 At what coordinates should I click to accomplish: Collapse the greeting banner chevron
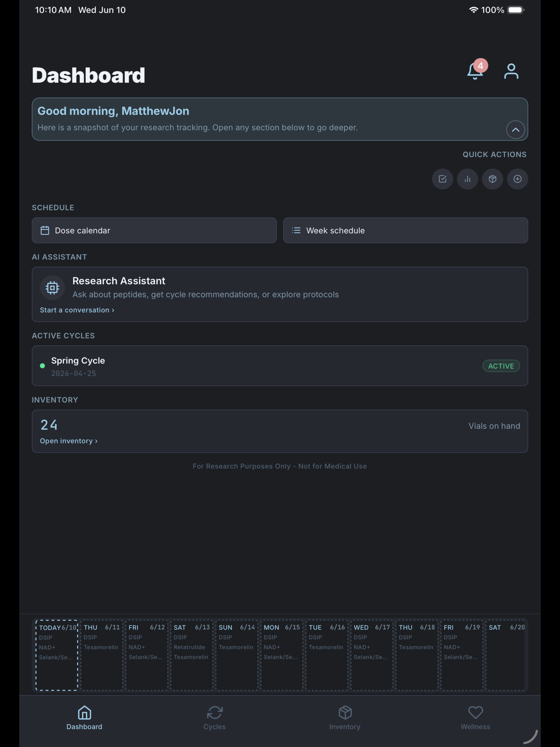point(516,130)
